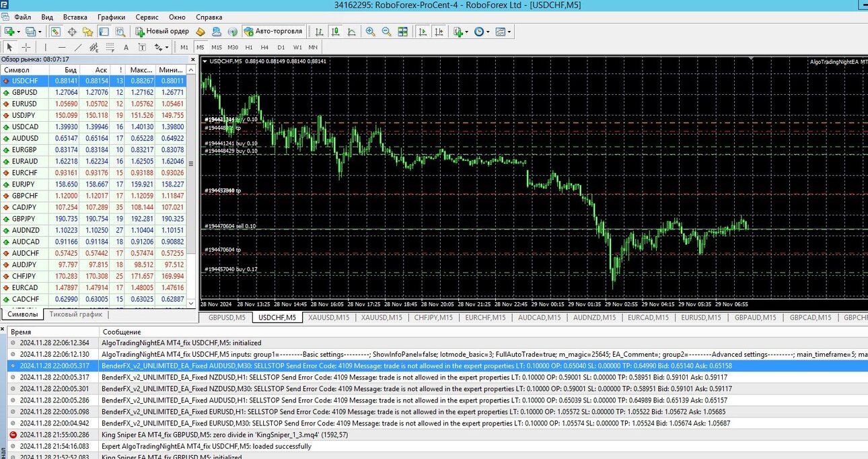Toggle the Market Watch panel icon
This screenshot has width=868, height=459.
click(55, 32)
